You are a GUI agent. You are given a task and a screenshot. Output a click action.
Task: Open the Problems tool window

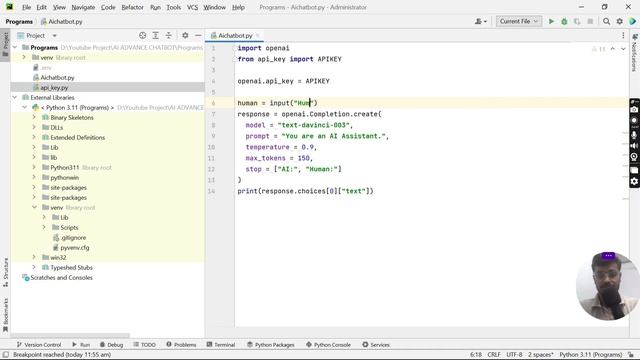click(181, 344)
